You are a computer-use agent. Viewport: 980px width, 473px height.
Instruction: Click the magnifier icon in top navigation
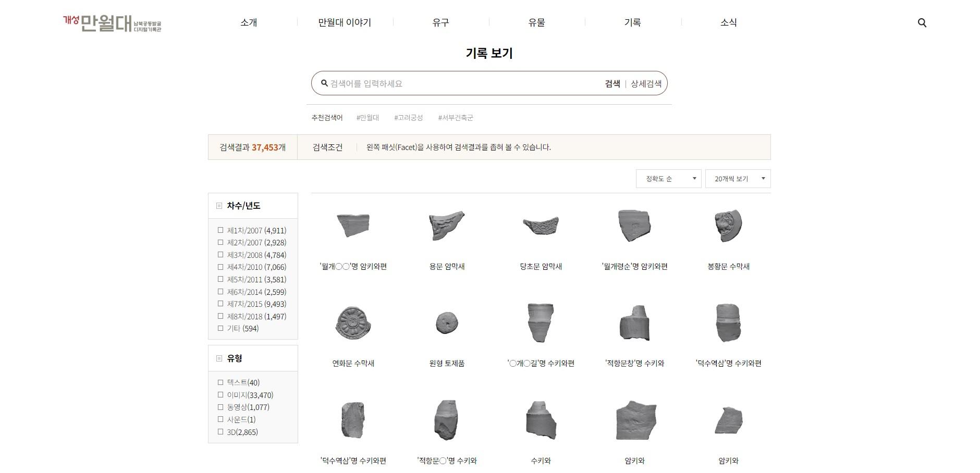pos(922,23)
